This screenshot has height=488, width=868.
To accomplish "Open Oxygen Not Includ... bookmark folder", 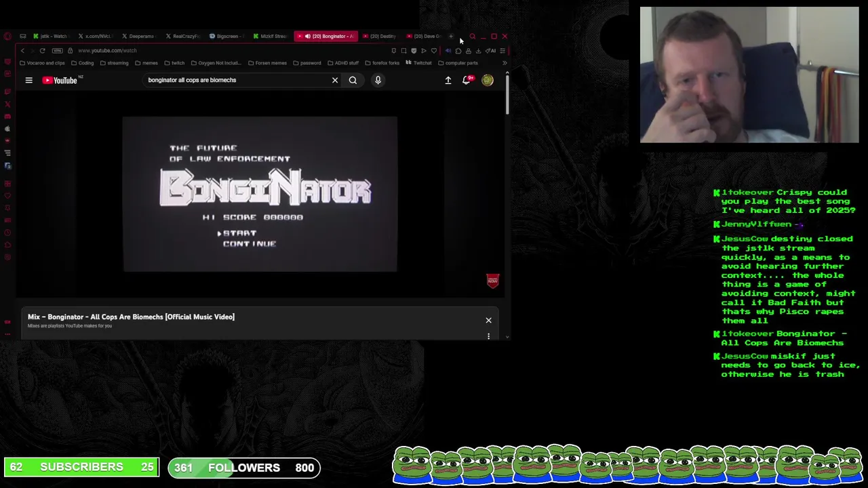I will [216, 63].
